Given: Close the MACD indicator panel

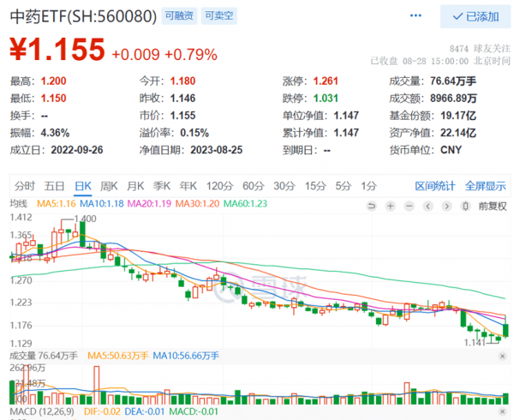Looking at the screenshot, I should [x=502, y=411].
